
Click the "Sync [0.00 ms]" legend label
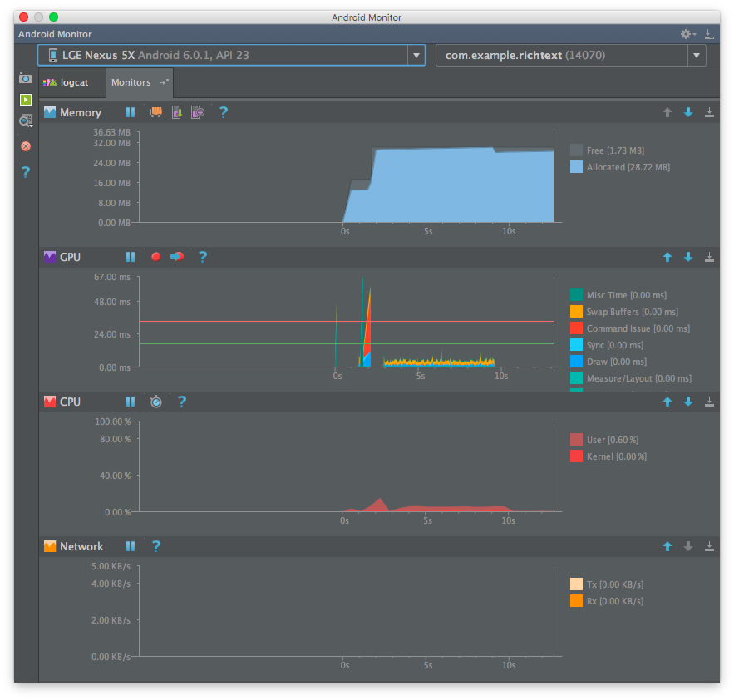(615, 345)
